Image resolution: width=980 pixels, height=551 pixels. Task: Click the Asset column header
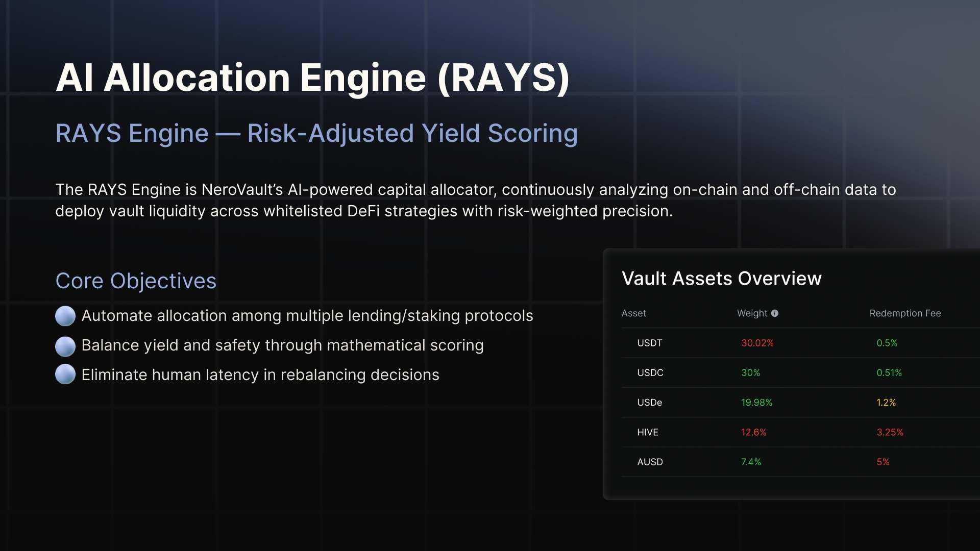pyautogui.click(x=633, y=313)
